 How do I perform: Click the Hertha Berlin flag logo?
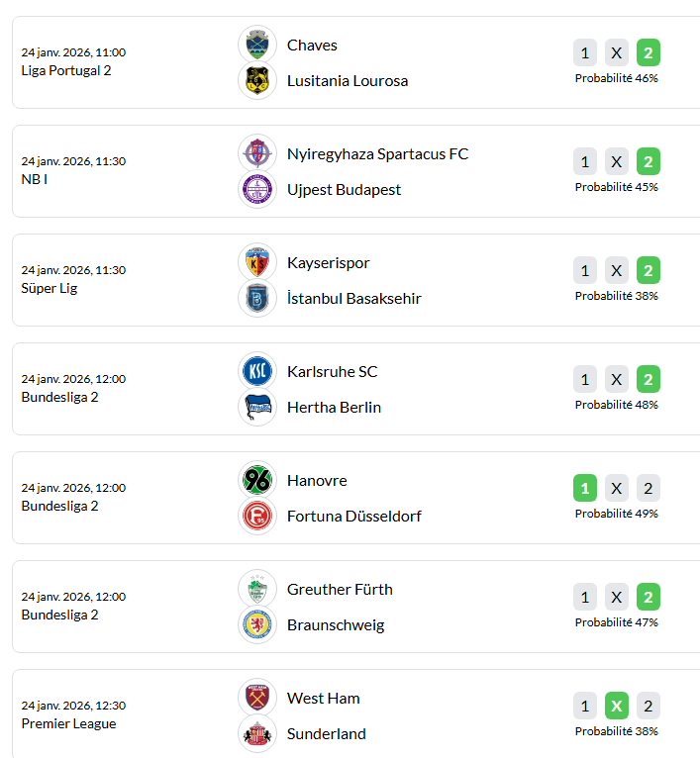(x=257, y=407)
